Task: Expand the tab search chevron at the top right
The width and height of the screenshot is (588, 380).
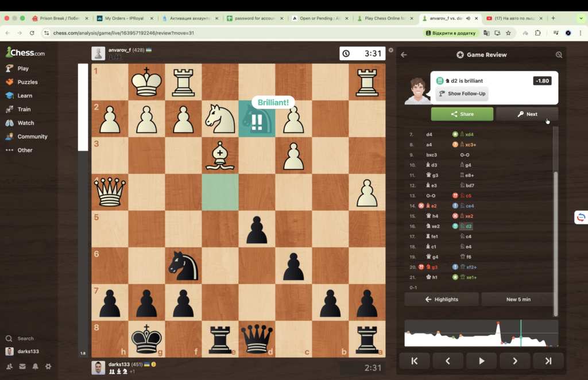Action: click(x=581, y=18)
